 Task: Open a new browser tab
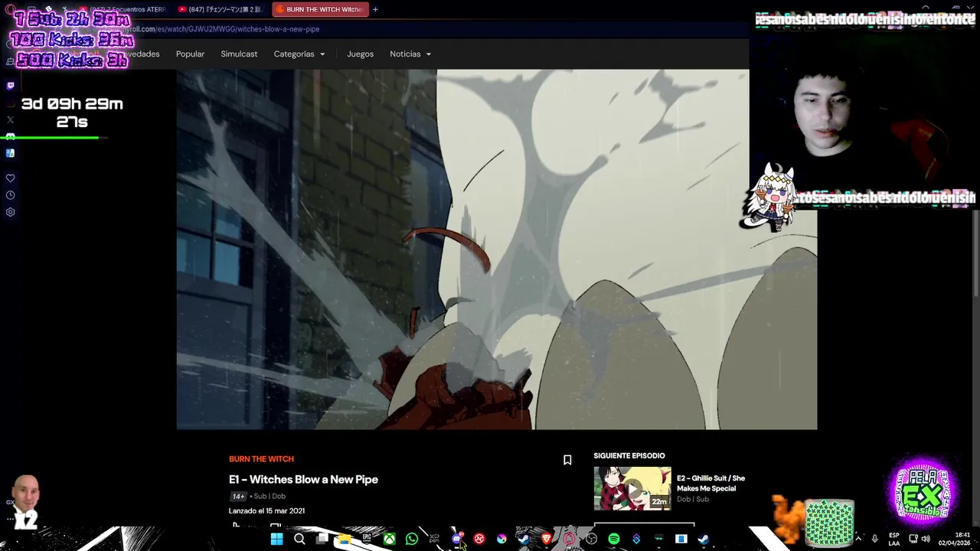pyautogui.click(x=375, y=10)
